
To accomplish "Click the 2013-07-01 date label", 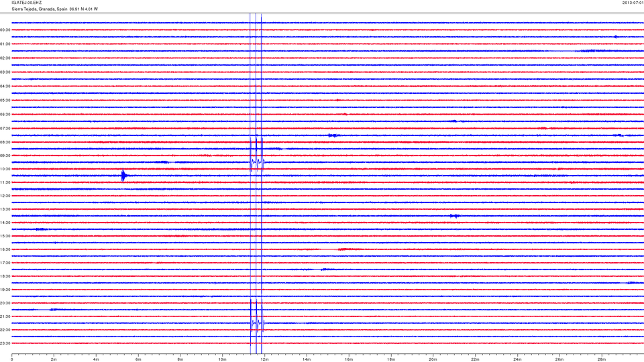I will tap(633, 3).
